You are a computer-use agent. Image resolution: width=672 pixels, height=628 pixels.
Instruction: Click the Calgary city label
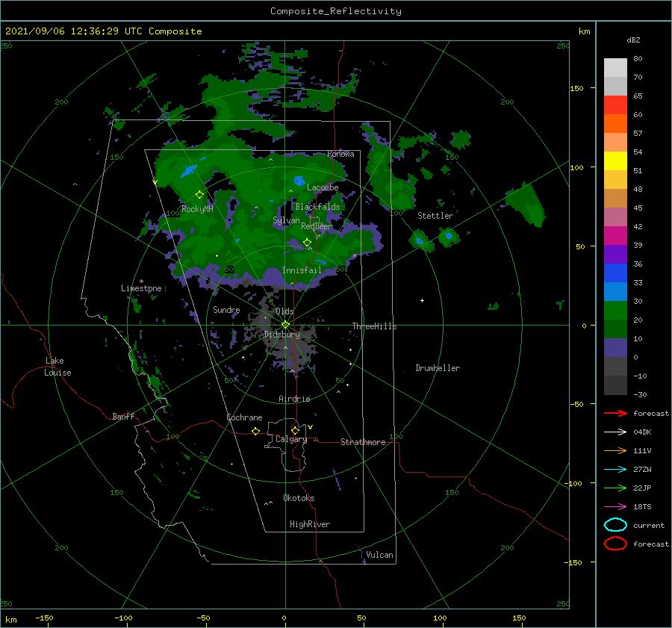click(291, 439)
